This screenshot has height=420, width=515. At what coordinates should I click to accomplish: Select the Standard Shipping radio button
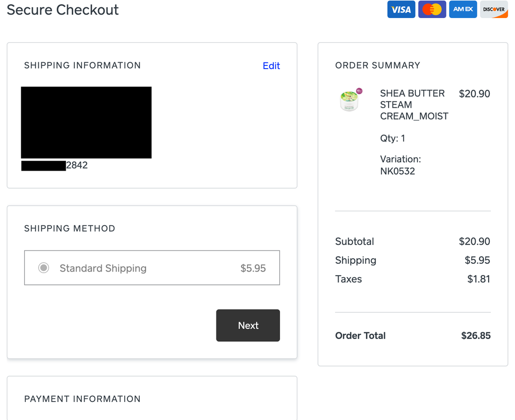point(44,268)
